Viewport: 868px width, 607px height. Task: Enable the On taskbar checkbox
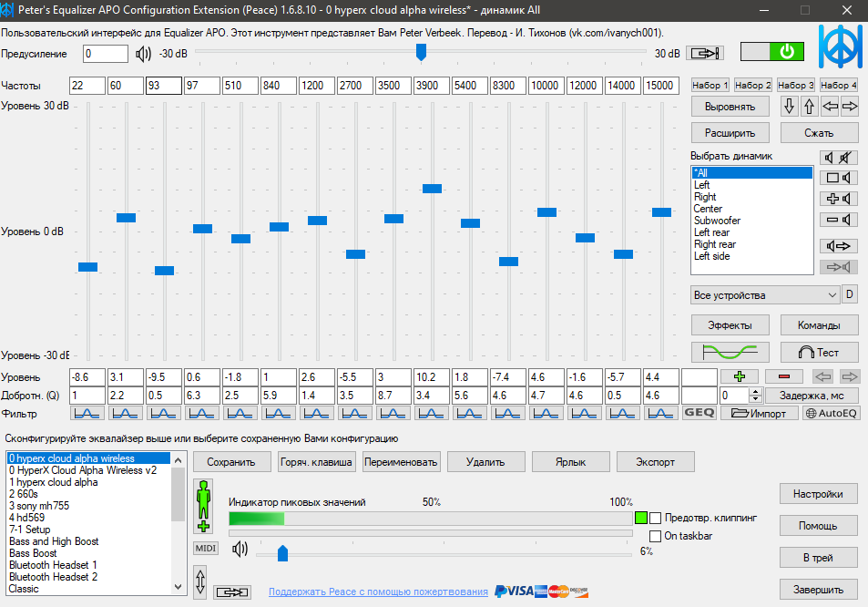tap(656, 536)
